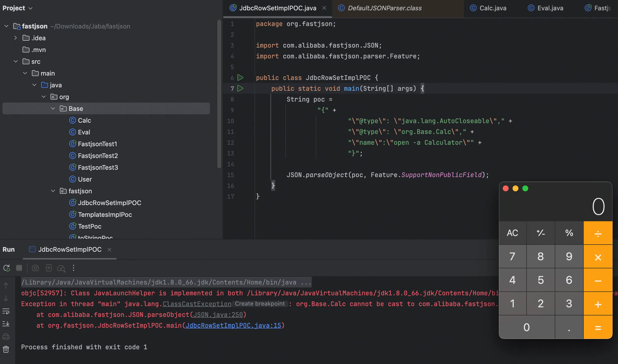Click the run gutter icon next to the main method
Screen dimensions: 618x364
tap(240, 88)
